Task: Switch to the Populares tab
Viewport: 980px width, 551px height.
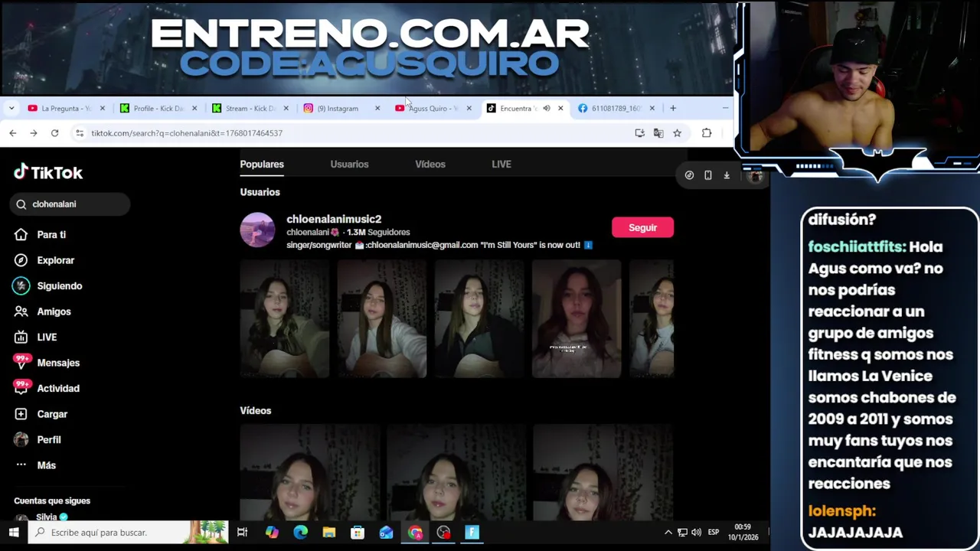Action: tap(262, 165)
